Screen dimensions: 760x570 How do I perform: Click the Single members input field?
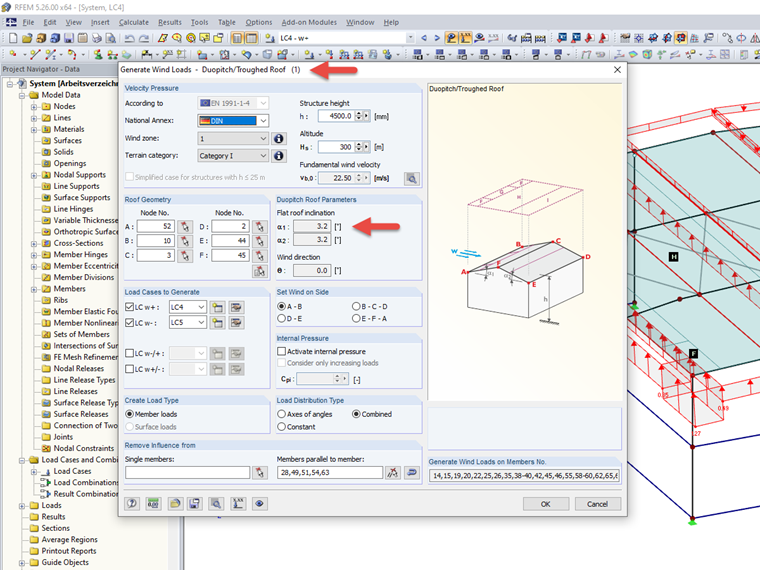188,473
